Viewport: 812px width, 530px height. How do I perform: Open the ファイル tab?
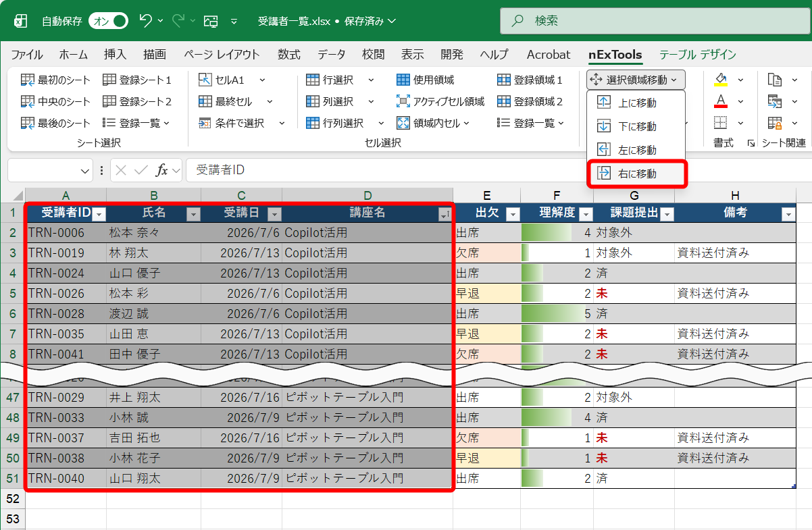click(27, 55)
